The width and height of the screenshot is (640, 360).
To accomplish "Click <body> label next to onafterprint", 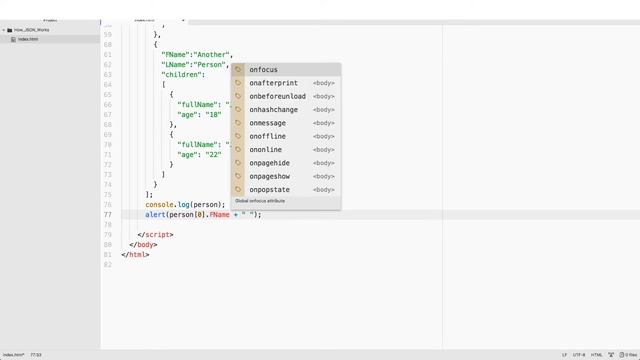I will pos(324,83).
